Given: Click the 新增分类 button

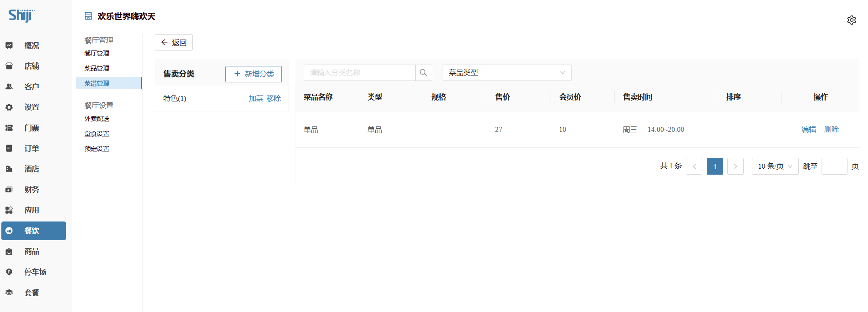Looking at the screenshot, I should [x=253, y=74].
